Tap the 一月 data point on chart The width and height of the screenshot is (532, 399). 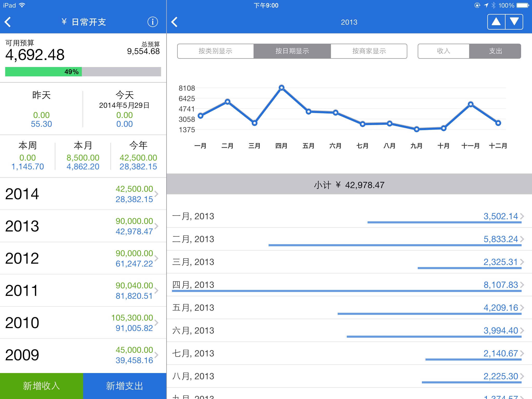tap(201, 116)
